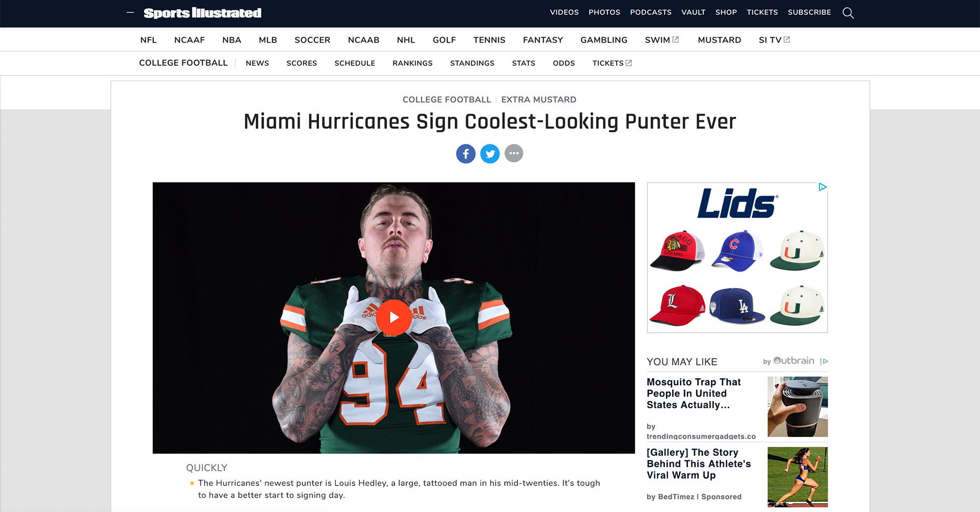Open Mosquito Trap sponsored article thumbnail
980x512 pixels.
click(x=797, y=407)
